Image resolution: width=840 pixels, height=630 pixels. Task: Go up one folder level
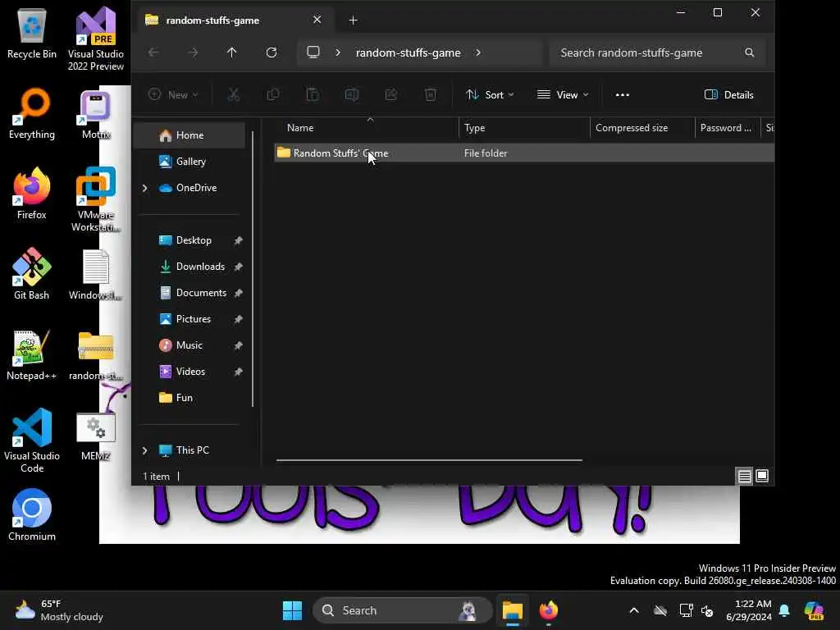(x=231, y=52)
